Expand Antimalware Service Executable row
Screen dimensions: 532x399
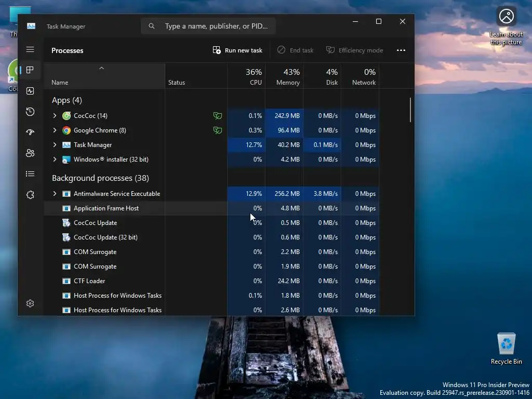55,194
